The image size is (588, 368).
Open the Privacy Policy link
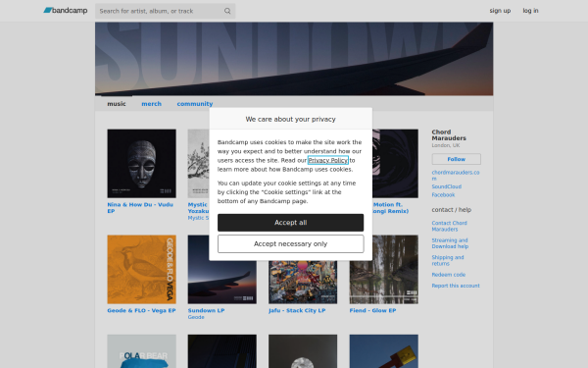tap(327, 160)
